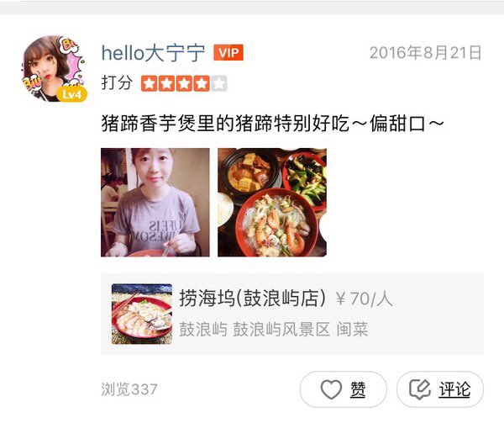Open the food dishes photo

272,203
